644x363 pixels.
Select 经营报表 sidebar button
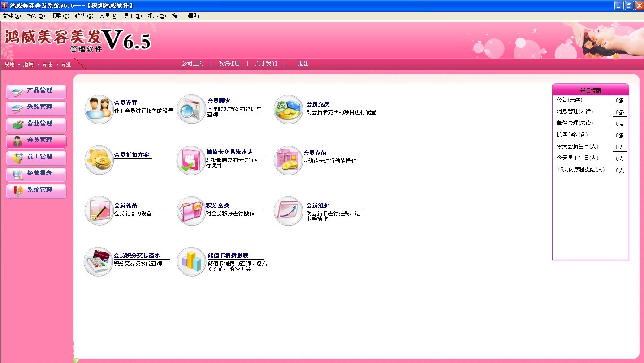pos(36,174)
